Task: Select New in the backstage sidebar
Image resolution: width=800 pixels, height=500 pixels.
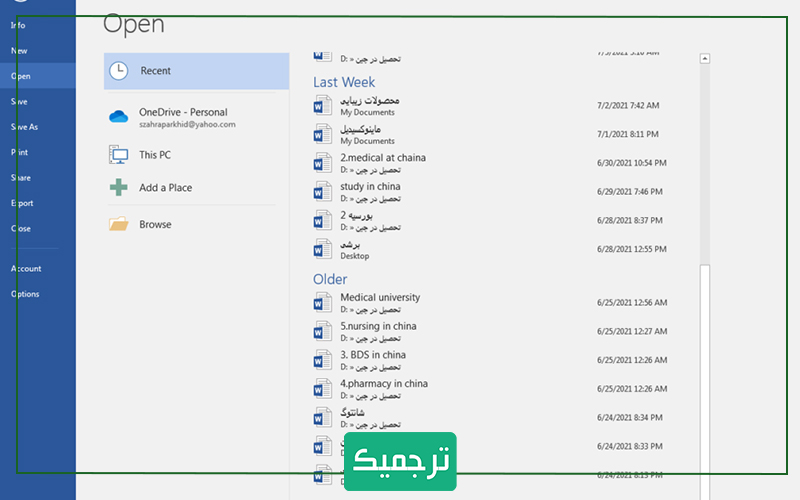Action: (x=19, y=51)
